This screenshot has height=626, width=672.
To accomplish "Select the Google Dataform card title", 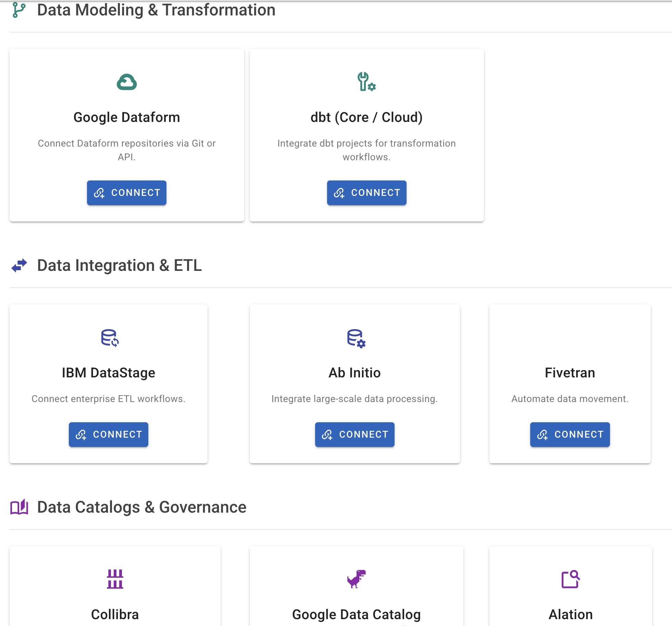I will 127,117.
